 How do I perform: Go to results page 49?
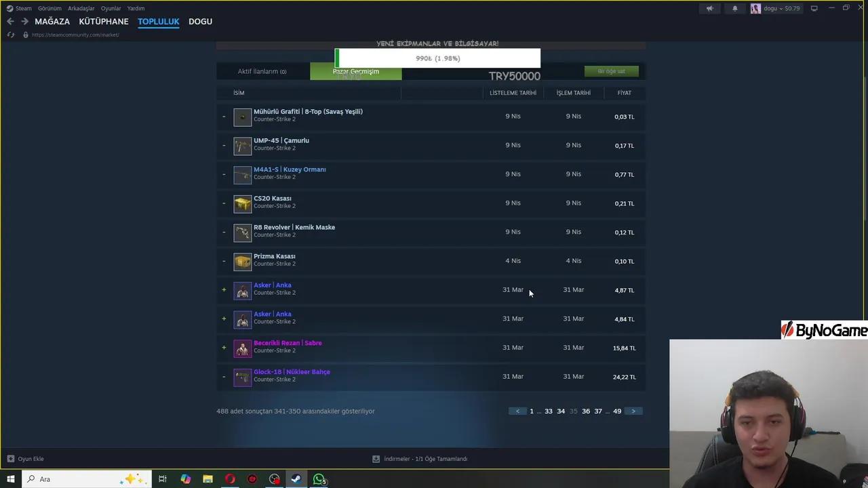616,411
